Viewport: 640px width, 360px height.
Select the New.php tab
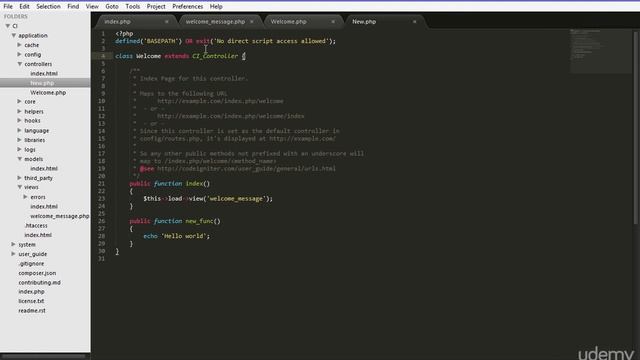(x=364, y=22)
